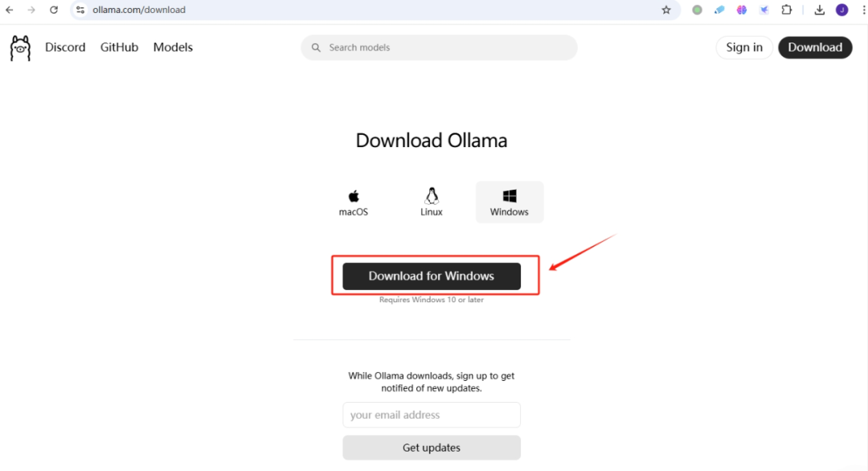Select the macOS platform option
The image size is (868, 471).
click(354, 203)
